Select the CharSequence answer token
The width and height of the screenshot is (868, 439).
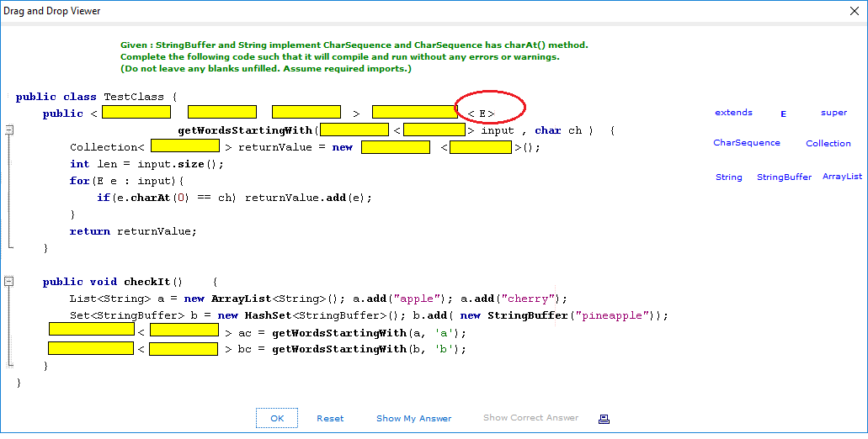click(746, 143)
